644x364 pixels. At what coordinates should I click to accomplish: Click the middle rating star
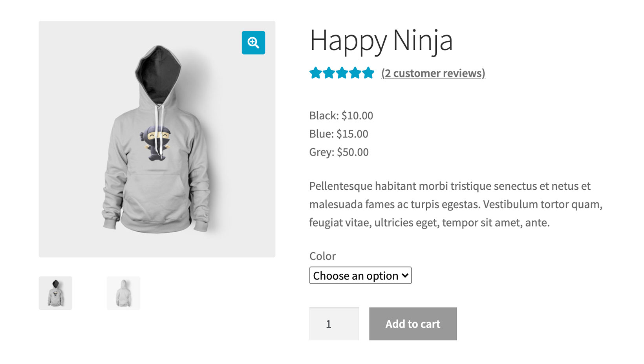[342, 73]
